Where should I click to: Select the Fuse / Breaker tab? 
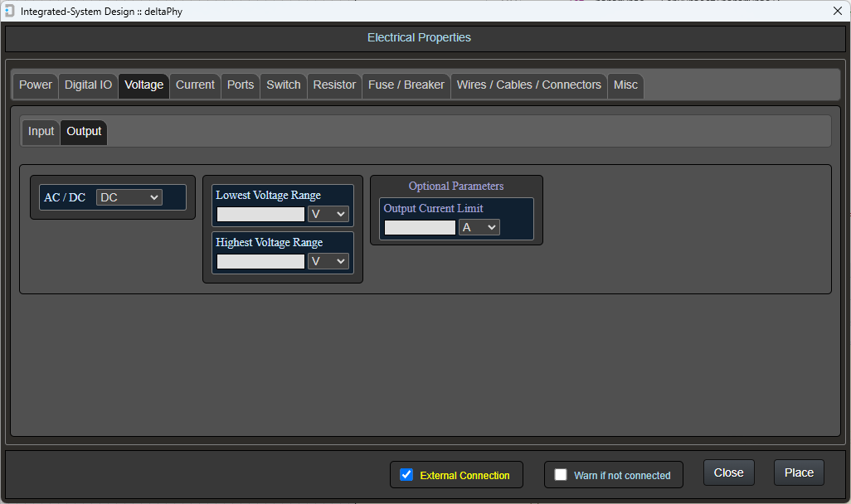(406, 85)
